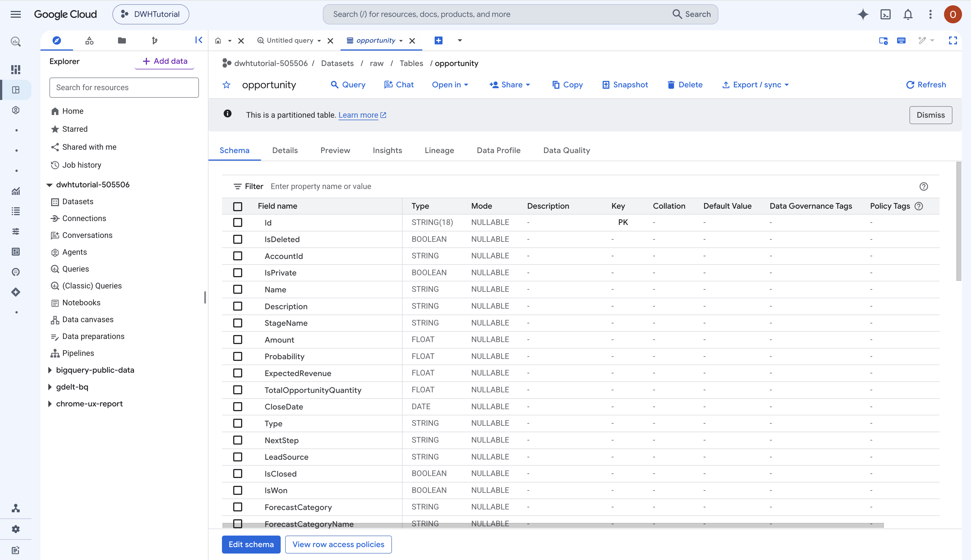The image size is (971, 560).
Task: Open the Share dropdown
Action: coord(509,85)
